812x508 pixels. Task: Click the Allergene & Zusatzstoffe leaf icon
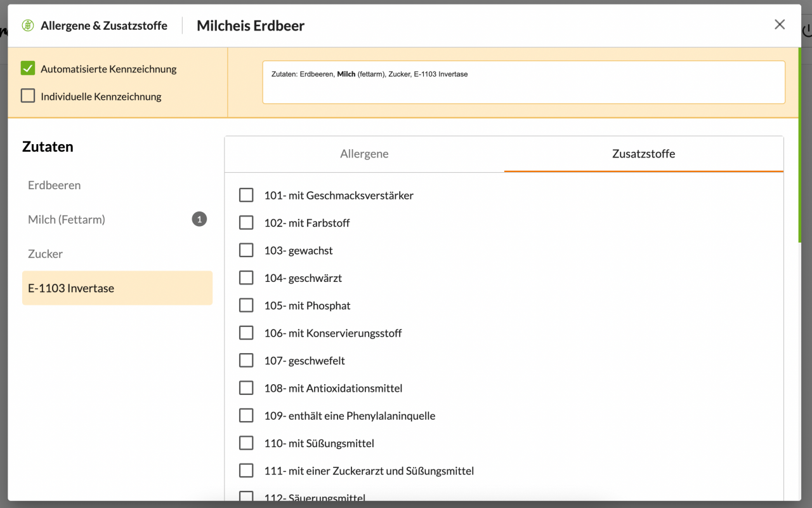(x=27, y=25)
